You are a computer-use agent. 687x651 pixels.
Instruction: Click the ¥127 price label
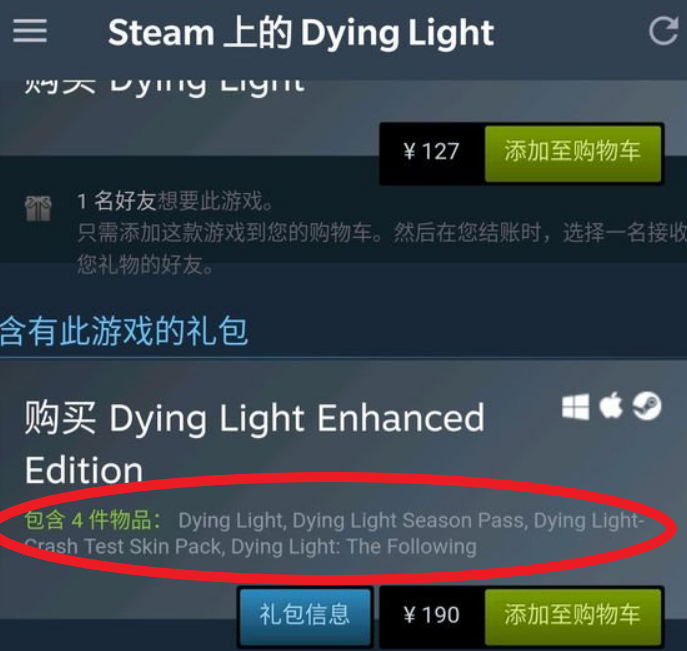[431, 152]
